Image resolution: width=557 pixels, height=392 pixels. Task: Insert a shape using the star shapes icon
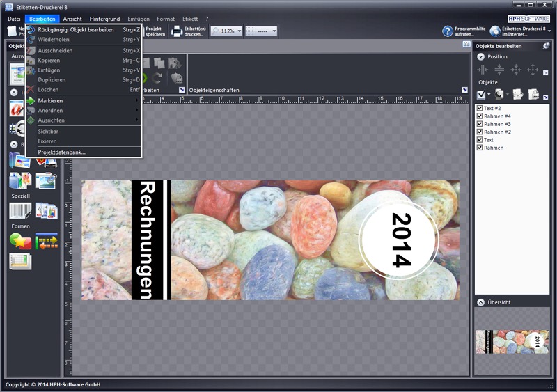(19, 241)
